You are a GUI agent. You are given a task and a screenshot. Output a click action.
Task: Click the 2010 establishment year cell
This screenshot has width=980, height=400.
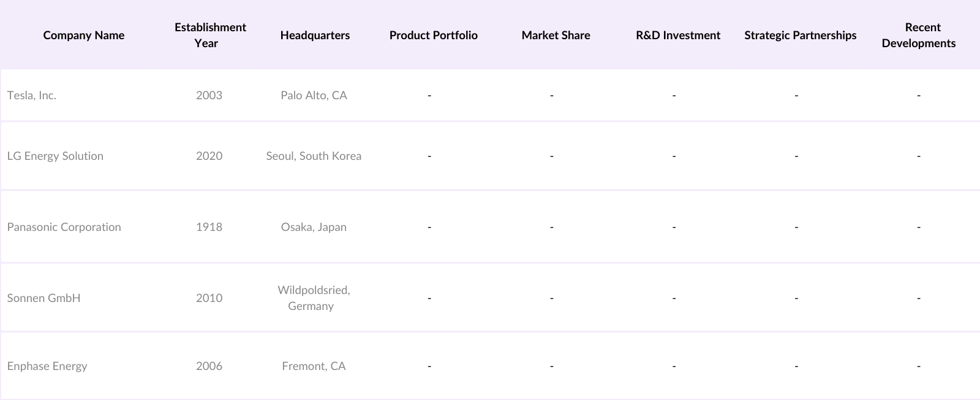click(x=209, y=298)
